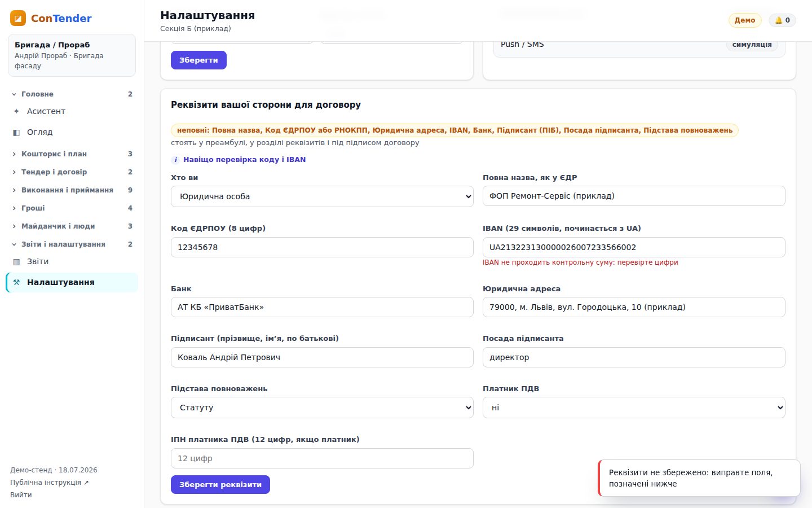Select Налаштування tools icon item
Image resolution: width=812 pixels, height=508 pixels.
[x=16, y=282]
